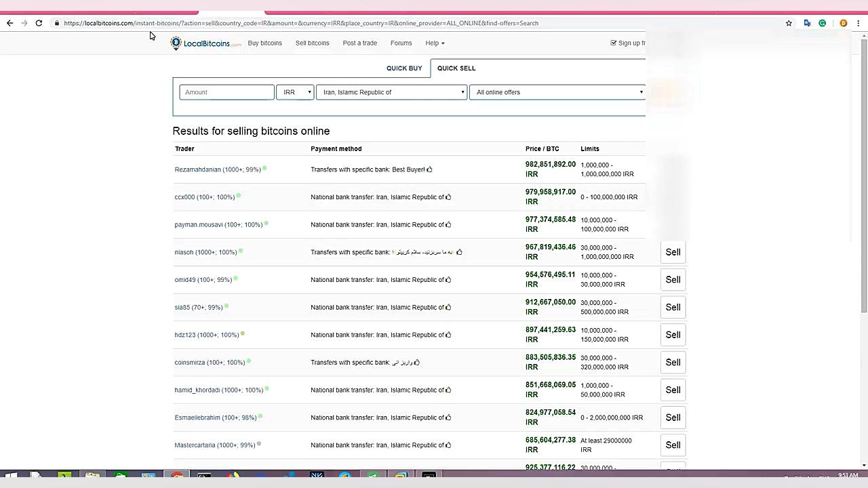Visit the Forums page
The width and height of the screenshot is (868, 488).
pos(401,43)
